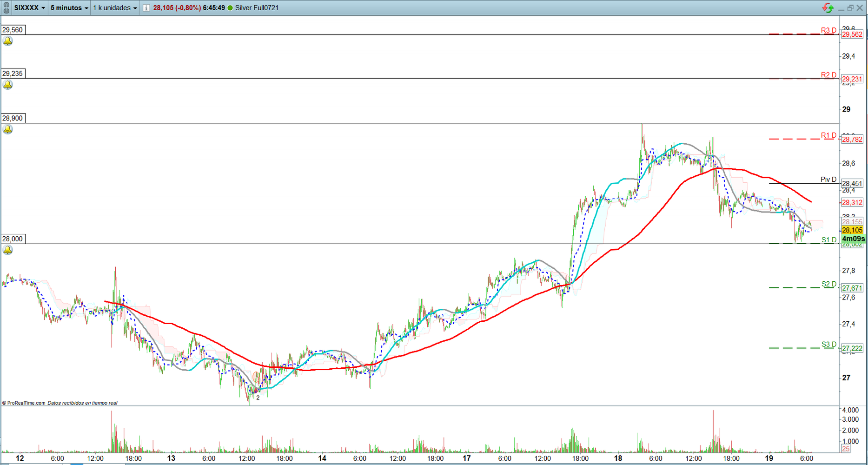Click the red 25 volume value tag
The image size is (868, 465).
click(x=846, y=449)
